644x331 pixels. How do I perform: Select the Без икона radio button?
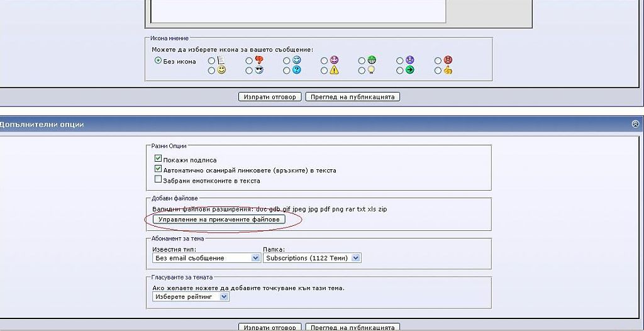click(x=158, y=60)
